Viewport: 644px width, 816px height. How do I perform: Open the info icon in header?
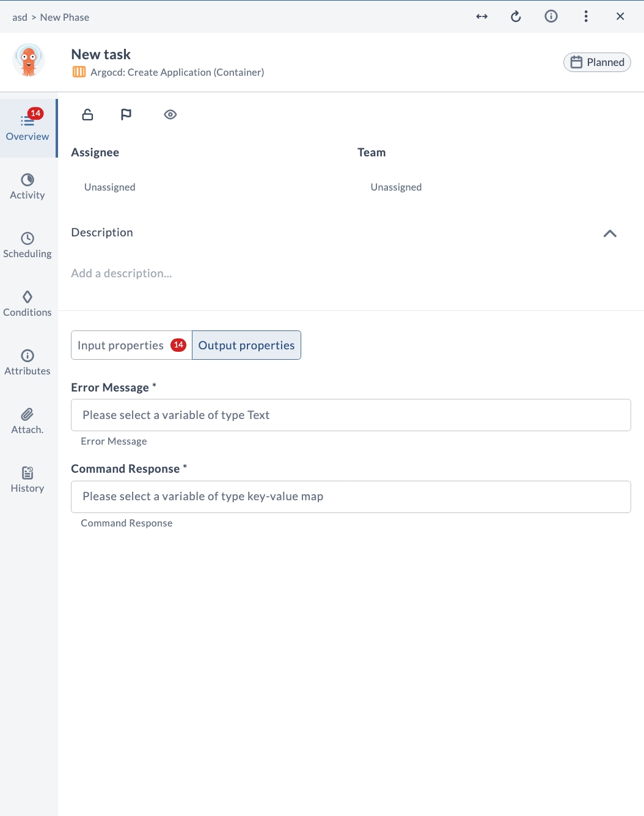pyautogui.click(x=551, y=16)
